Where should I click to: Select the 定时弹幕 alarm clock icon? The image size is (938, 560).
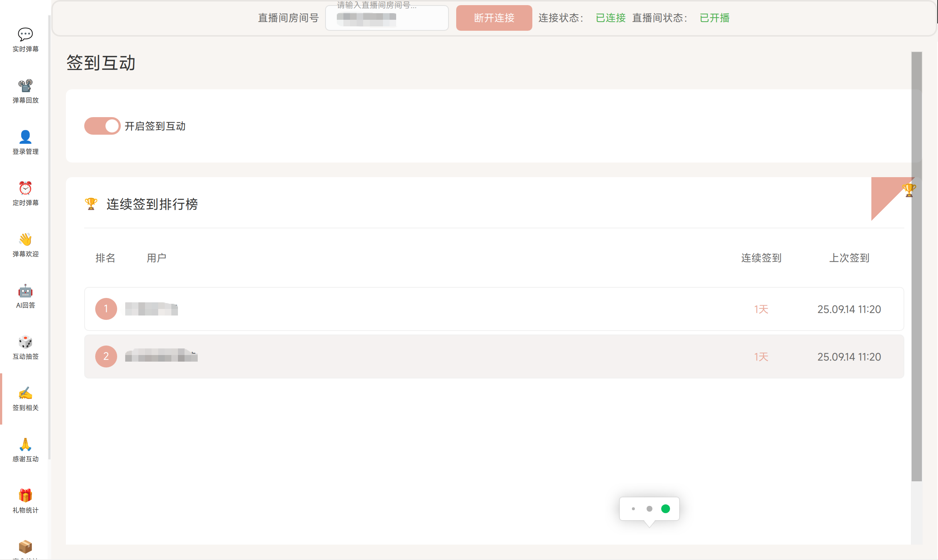[25, 188]
